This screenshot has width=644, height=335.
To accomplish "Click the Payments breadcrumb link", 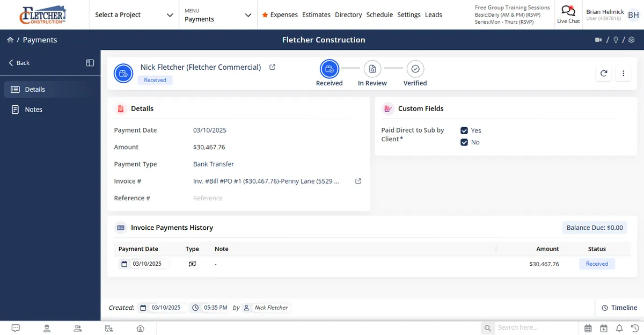I will [x=40, y=40].
